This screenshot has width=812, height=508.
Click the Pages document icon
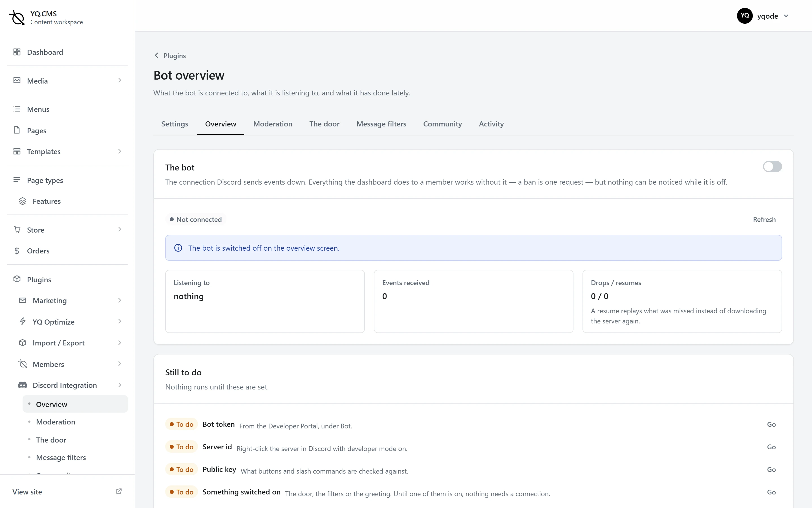[17, 130]
